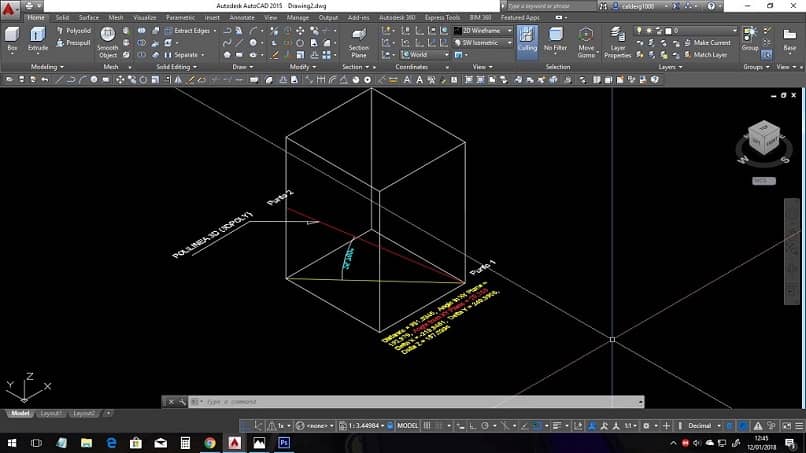Open Windows Start menu
Screen dimensions: 806x453
click(x=12, y=443)
